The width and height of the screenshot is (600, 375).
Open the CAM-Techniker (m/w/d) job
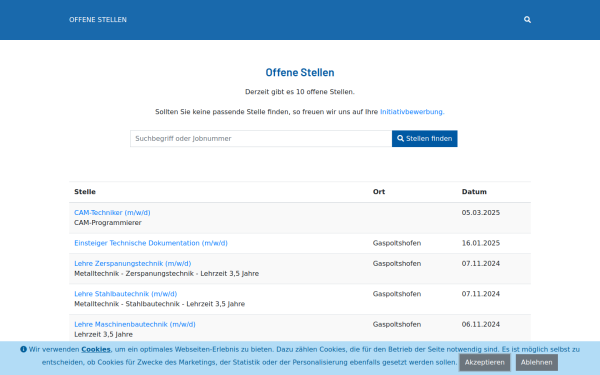(112, 212)
